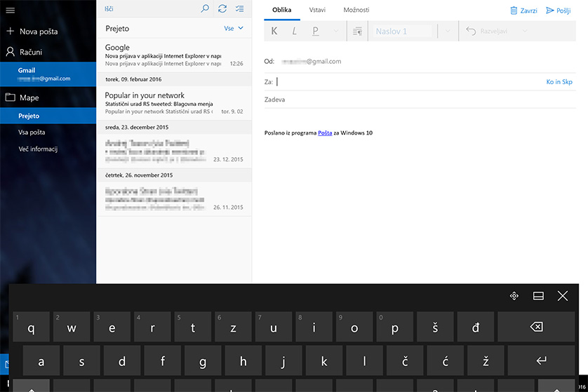Viewport: 588px width, 392px height.
Task: Open the Naslov 1 style box
Action: (402, 31)
